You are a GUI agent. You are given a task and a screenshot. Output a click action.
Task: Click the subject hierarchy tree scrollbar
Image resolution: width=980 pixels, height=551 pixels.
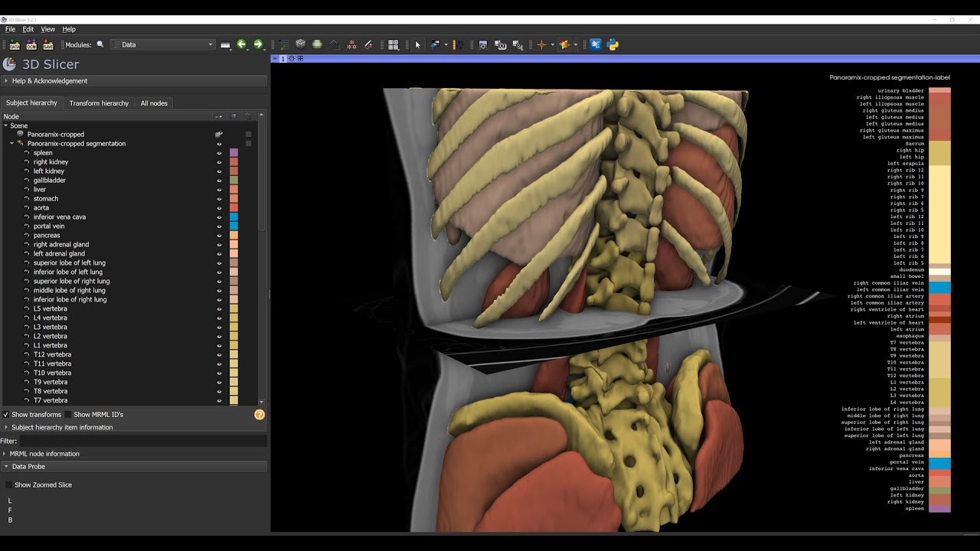(261, 176)
